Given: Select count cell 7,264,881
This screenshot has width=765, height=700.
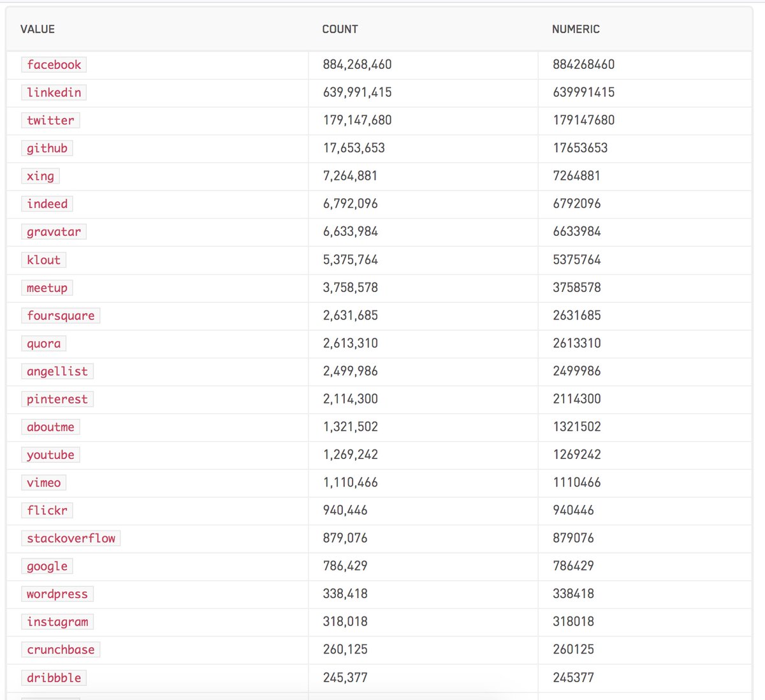Looking at the screenshot, I should click(350, 176).
